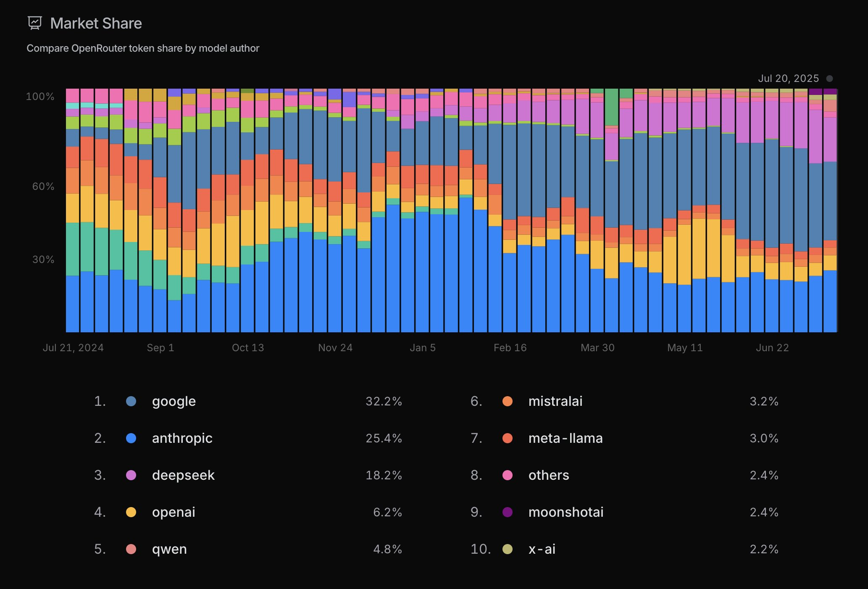Click the 4.8% qwen share value
868x589 pixels.
click(387, 549)
